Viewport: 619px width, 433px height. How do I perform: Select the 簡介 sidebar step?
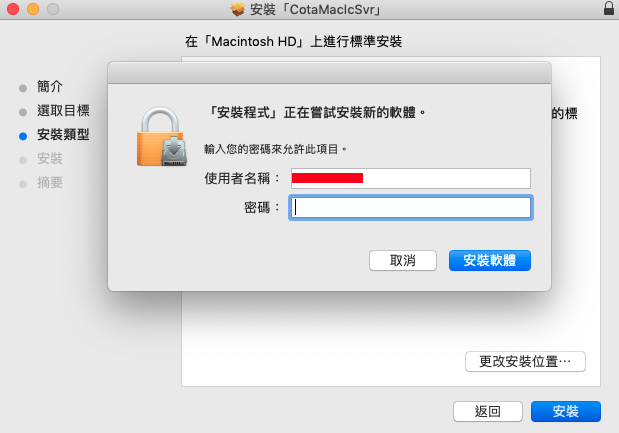point(50,86)
